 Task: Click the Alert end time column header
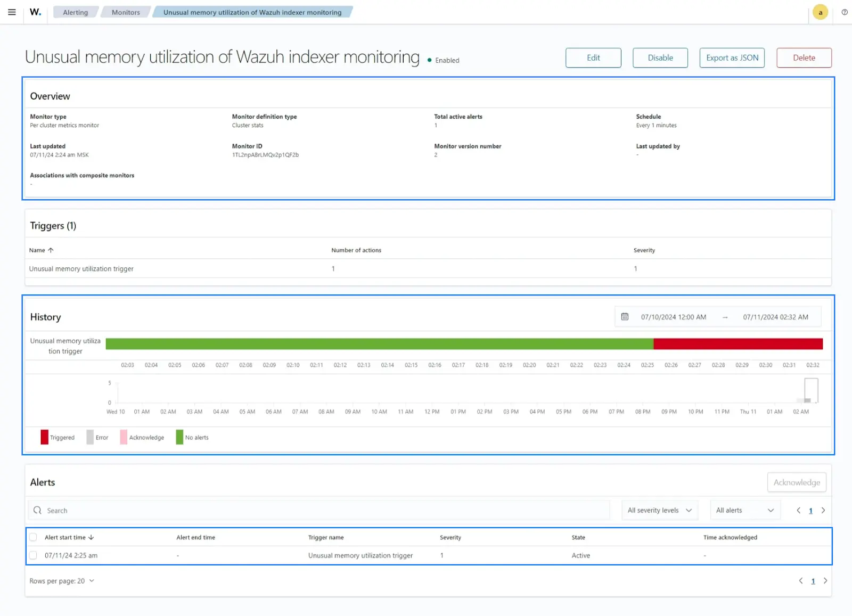tap(196, 538)
